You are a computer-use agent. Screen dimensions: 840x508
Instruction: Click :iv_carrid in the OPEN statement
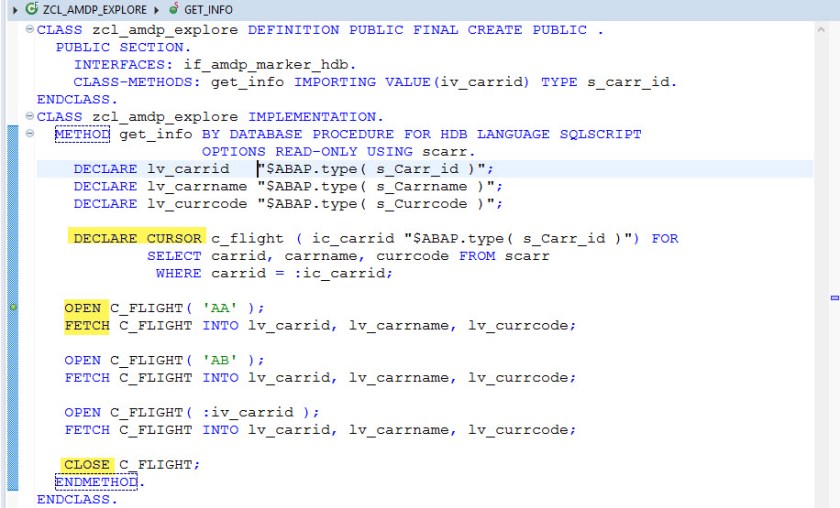click(x=248, y=412)
